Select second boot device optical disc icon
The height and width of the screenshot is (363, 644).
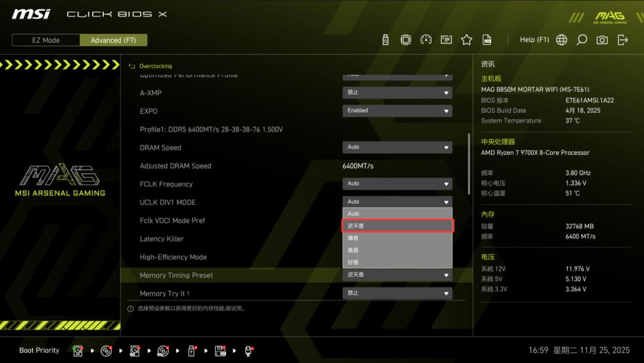tap(106, 350)
